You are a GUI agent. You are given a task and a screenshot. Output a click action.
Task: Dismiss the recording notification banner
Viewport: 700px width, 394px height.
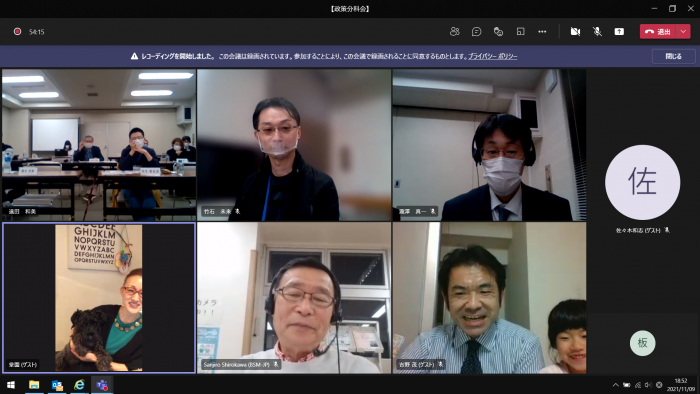coord(673,56)
